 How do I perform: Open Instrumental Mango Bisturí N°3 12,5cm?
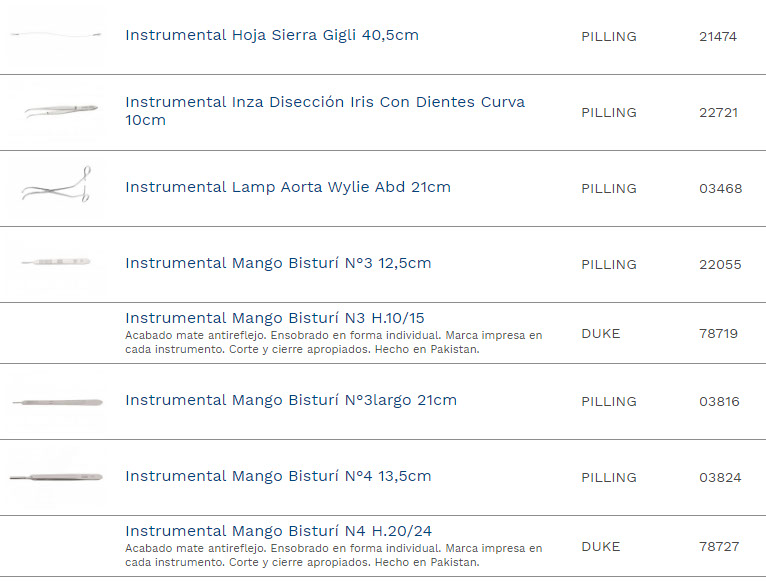277,263
